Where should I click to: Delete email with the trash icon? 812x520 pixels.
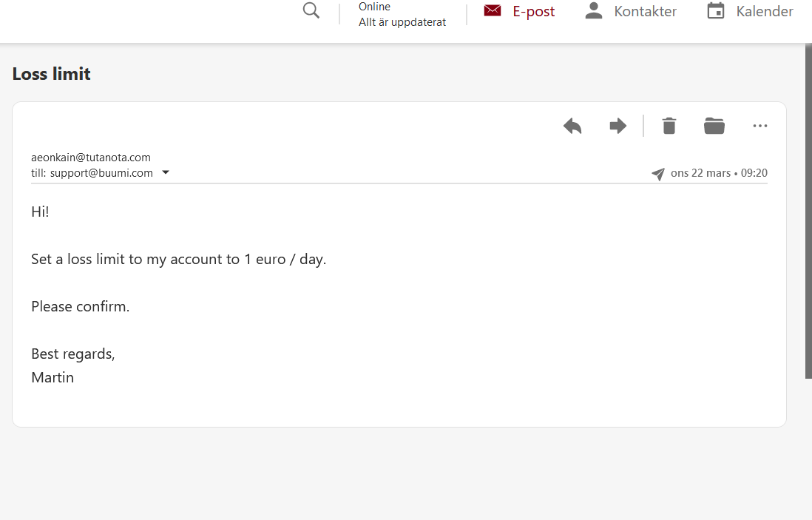pos(669,126)
